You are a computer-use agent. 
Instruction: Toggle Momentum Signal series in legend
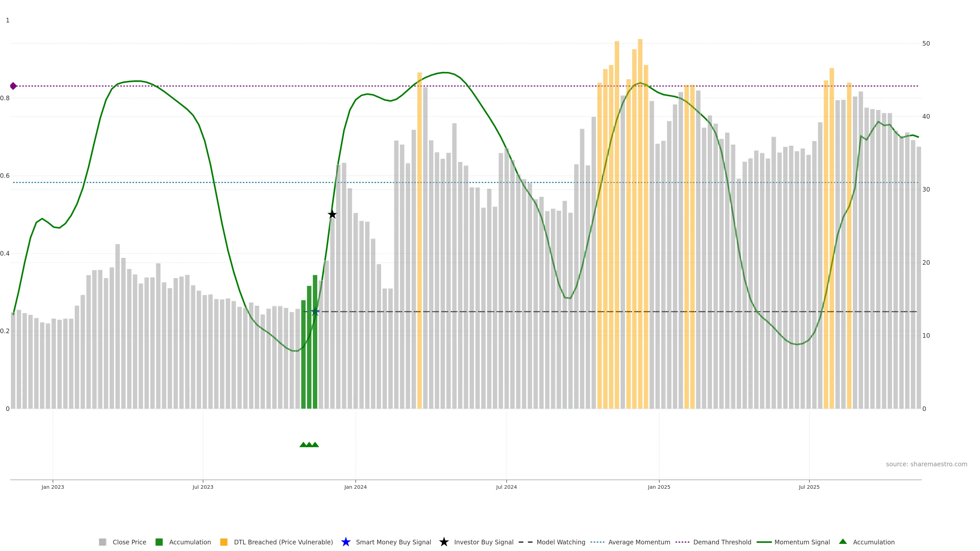(802, 542)
